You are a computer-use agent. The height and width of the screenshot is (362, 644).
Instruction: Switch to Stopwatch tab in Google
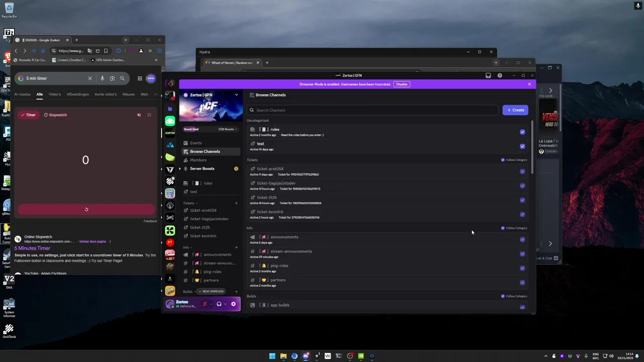[x=55, y=115]
